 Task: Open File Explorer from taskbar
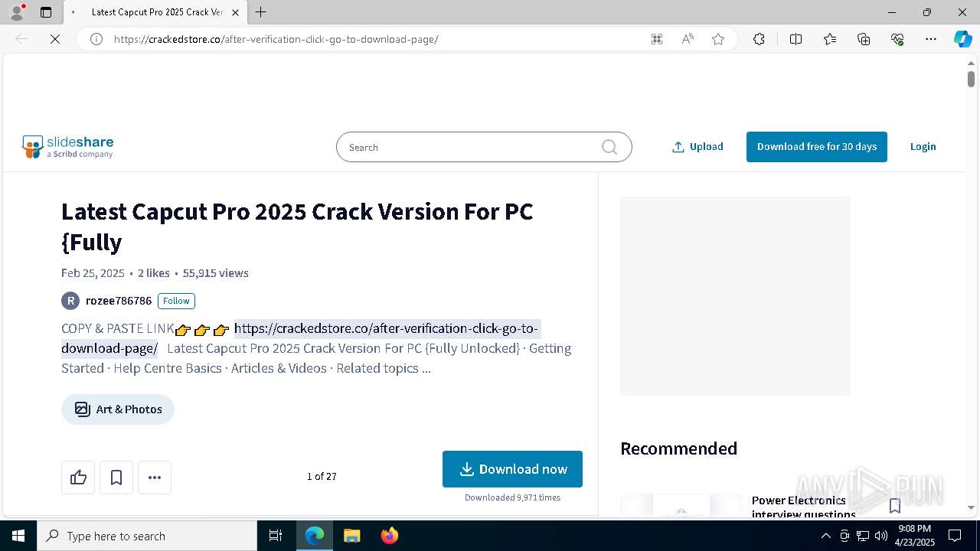click(x=351, y=536)
